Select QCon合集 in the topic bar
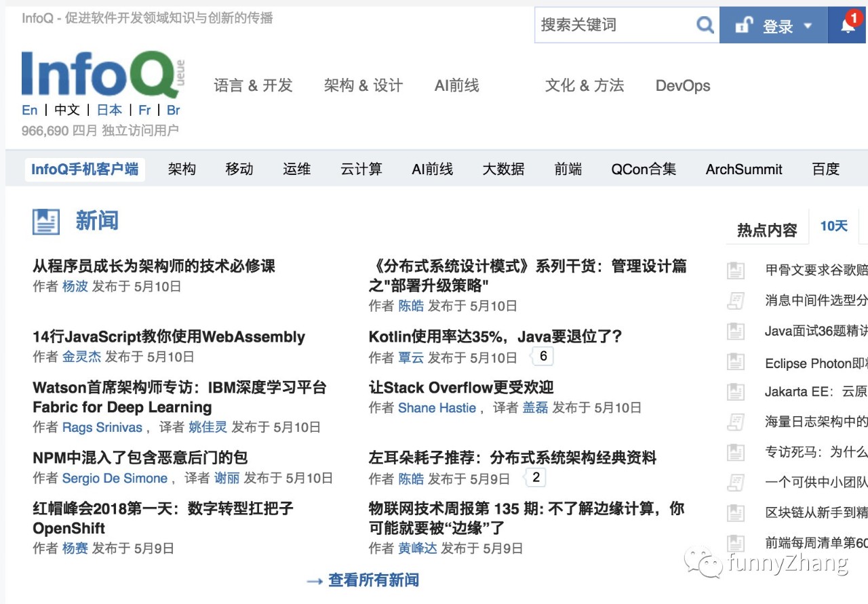868x604 pixels. [x=644, y=169]
